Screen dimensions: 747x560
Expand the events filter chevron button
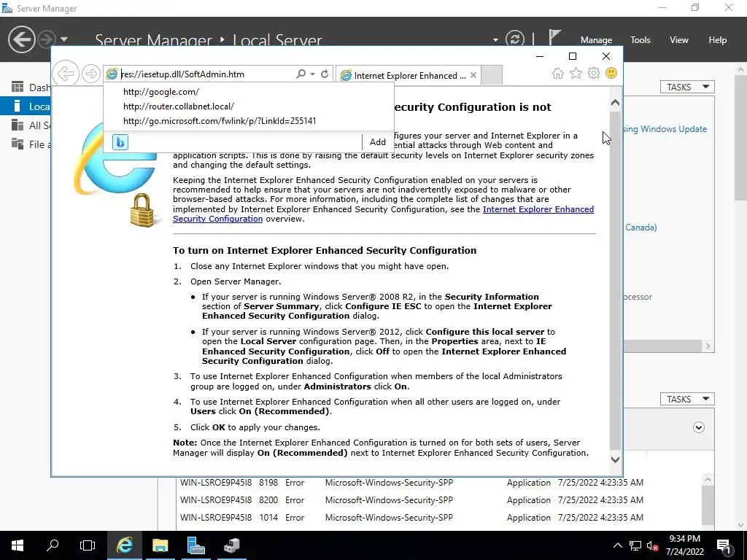click(698, 427)
